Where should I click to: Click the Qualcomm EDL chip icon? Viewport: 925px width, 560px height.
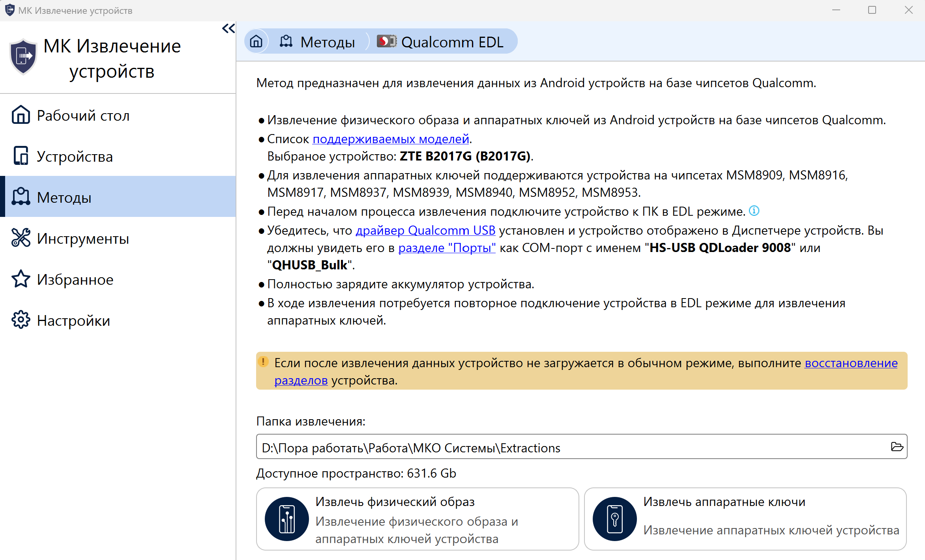386,41
